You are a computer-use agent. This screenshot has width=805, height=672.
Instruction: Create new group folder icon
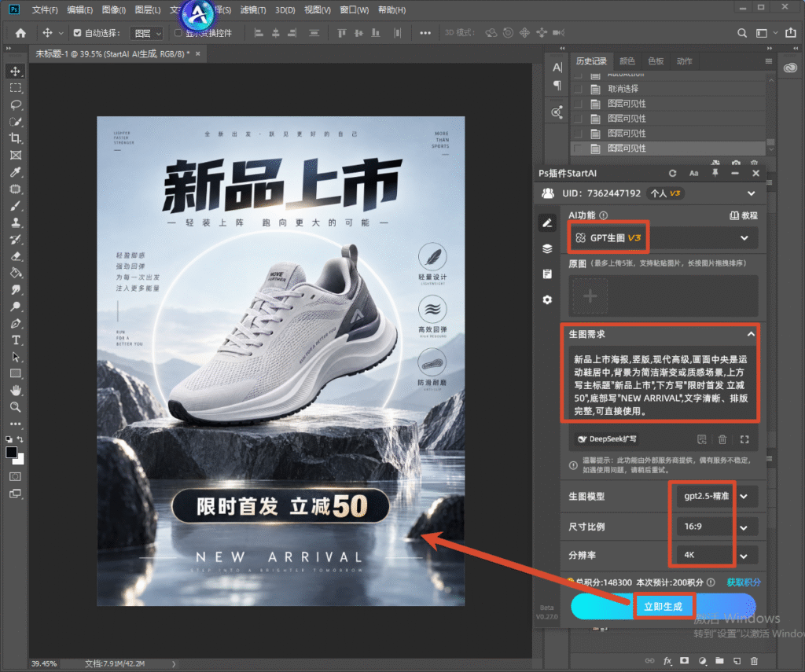click(x=719, y=661)
